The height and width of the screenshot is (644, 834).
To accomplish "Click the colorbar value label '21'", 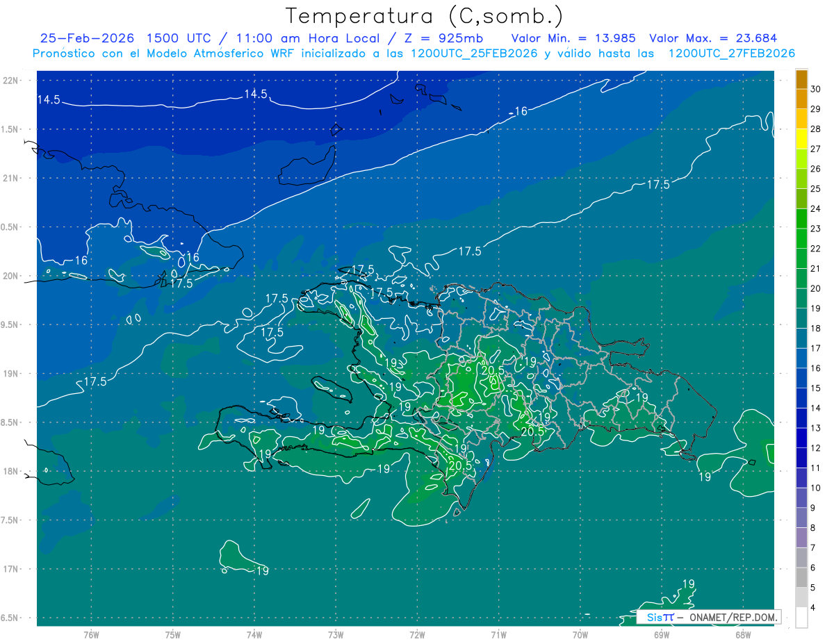I will pyautogui.click(x=816, y=268).
